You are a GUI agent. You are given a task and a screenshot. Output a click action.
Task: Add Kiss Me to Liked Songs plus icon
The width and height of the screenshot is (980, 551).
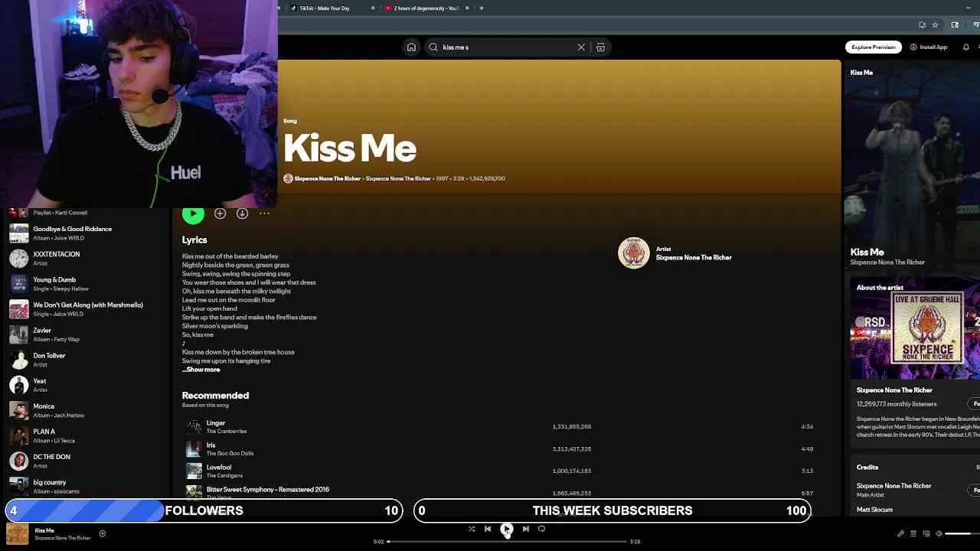(220, 214)
